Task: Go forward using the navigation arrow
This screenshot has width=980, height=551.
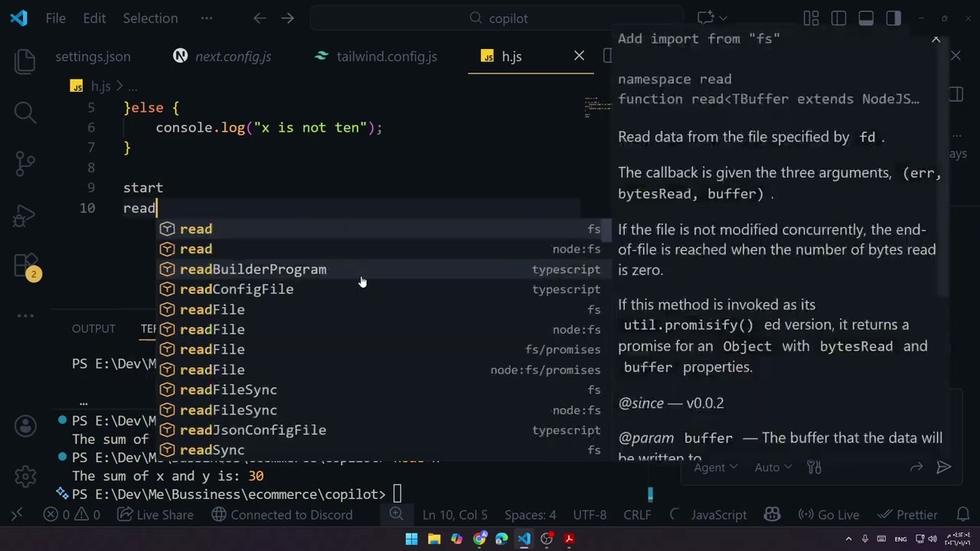Action: coord(287,18)
